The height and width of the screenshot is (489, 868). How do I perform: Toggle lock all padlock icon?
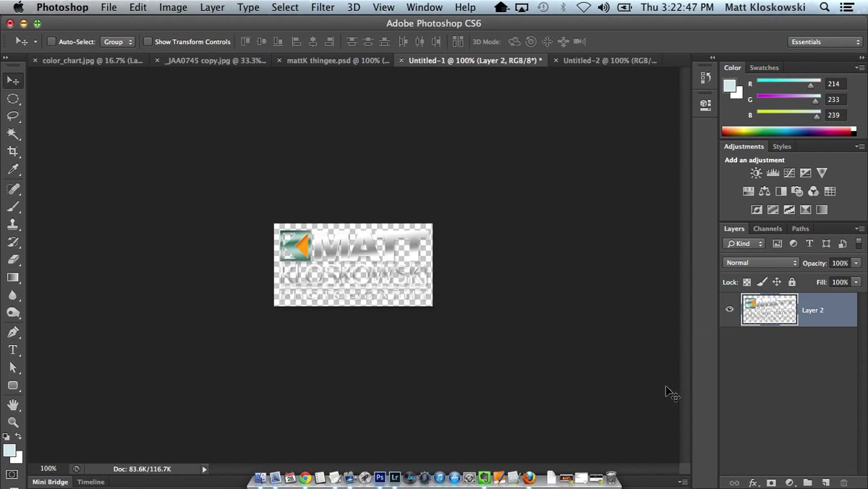pyautogui.click(x=791, y=282)
